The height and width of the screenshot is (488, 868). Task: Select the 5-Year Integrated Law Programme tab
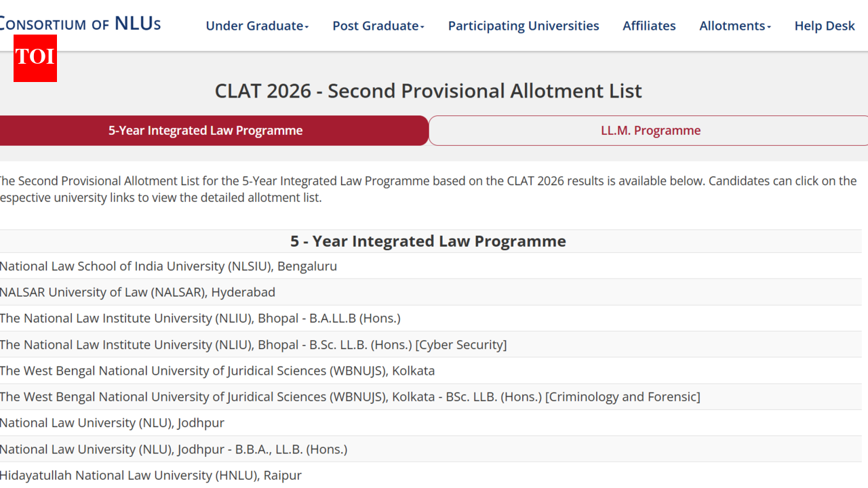point(205,130)
